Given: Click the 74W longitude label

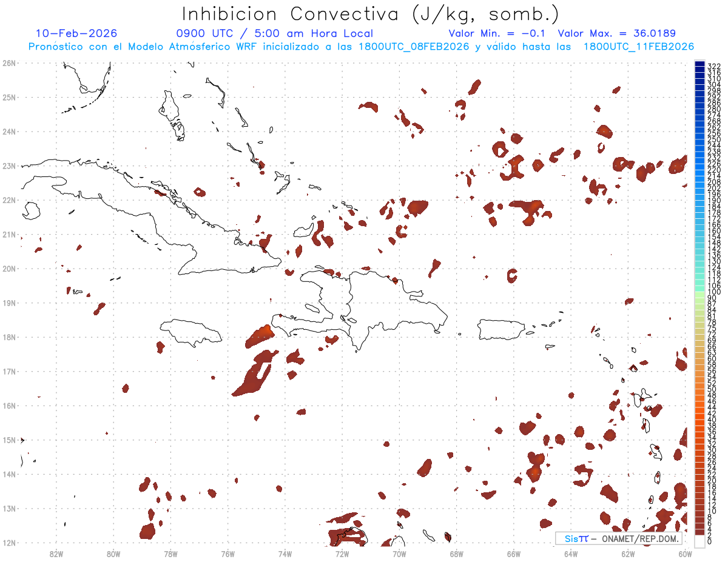Looking at the screenshot, I should tap(285, 554).
